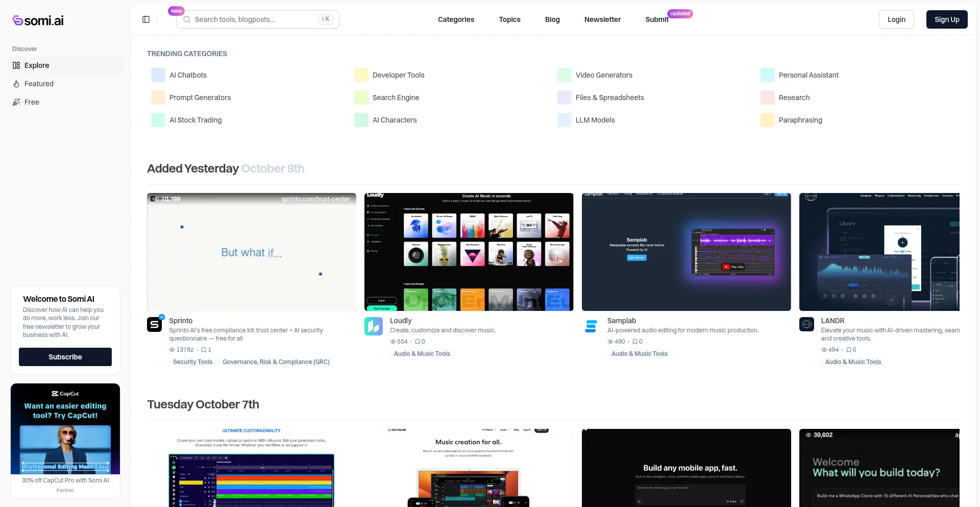Screen dimensions: 980x507
Task: Open the Categories menu
Action: (456, 19)
